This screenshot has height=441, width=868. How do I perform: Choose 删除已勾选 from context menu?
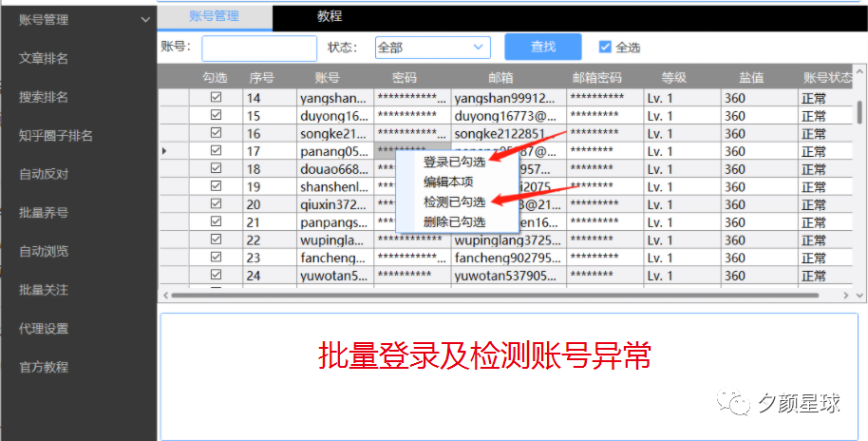[455, 222]
